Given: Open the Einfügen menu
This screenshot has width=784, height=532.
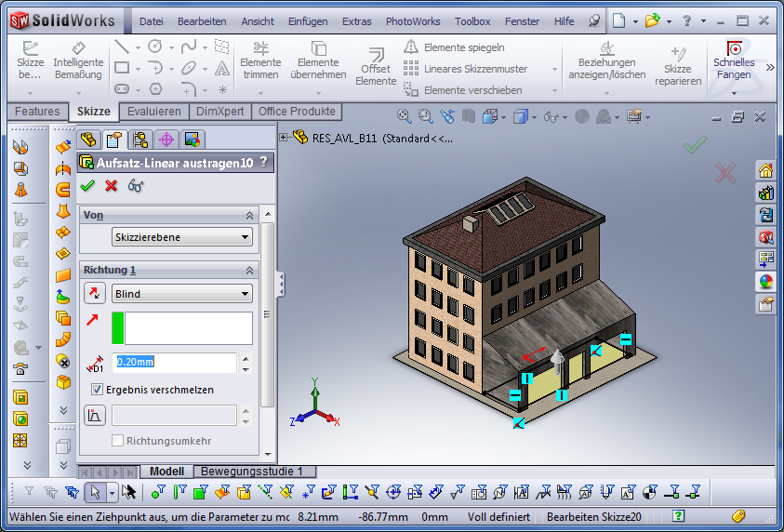Looking at the screenshot, I should [307, 21].
